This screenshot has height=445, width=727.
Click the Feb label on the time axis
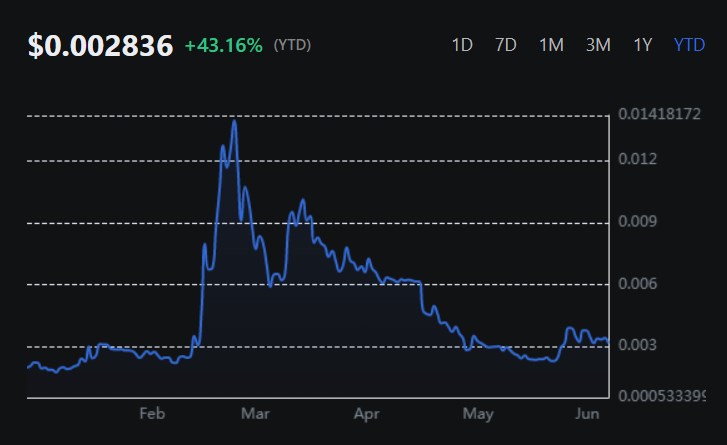coord(151,413)
